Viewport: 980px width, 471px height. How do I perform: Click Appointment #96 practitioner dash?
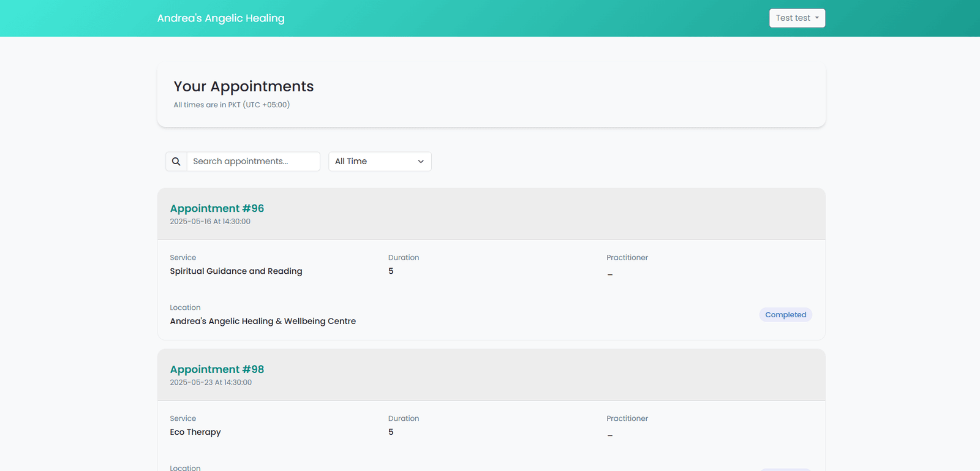610,274
